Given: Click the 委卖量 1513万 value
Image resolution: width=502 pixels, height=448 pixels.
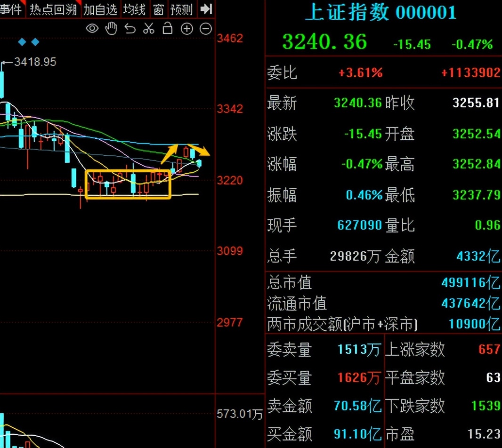Looking at the screenshot, I should click(359, 349).
